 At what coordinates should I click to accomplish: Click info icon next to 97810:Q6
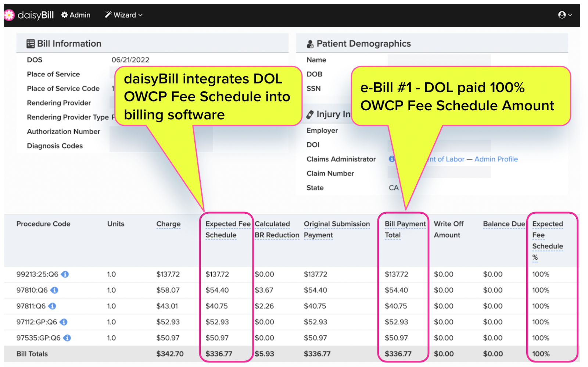pyautogui.click(x=54, y=290)
